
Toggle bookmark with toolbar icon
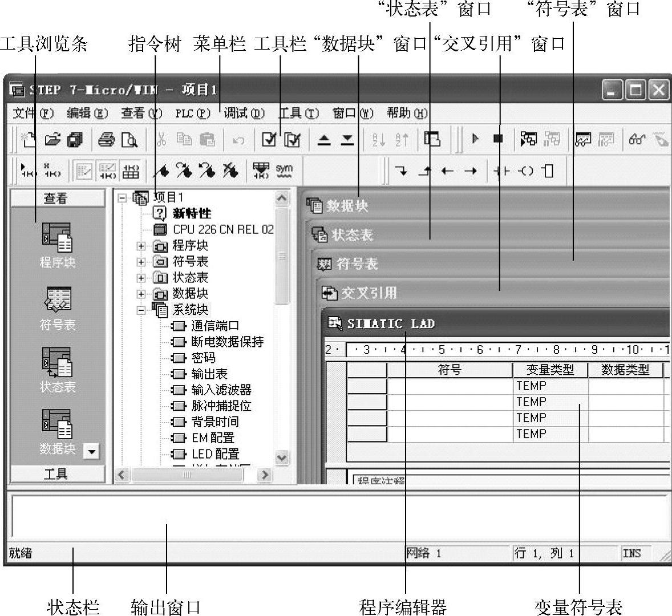coord(161,171)
